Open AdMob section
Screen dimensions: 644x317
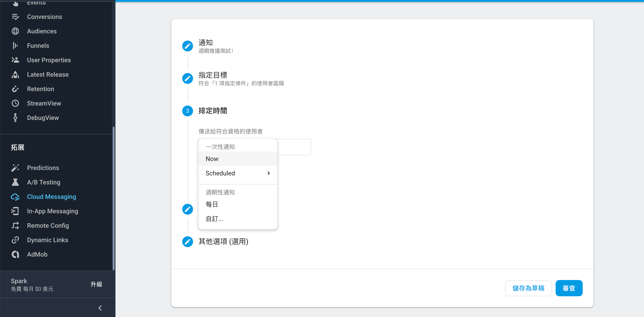point(37,254)
